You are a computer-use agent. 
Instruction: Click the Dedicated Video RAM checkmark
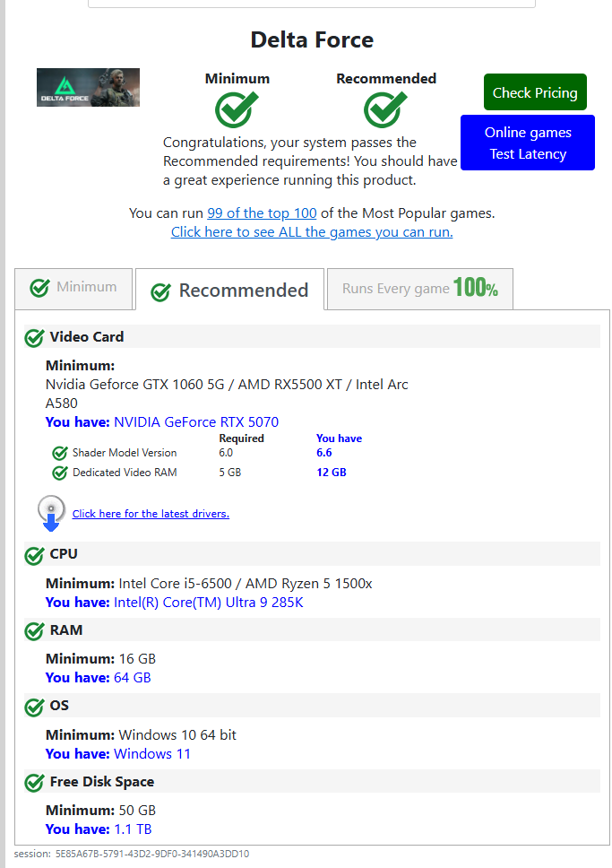60,473
